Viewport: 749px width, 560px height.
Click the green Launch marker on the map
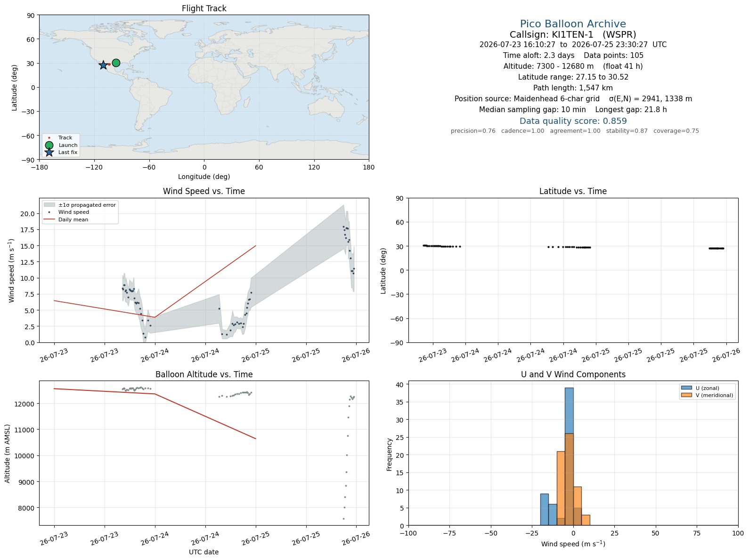pyautogui.click(x=116, y=63)
